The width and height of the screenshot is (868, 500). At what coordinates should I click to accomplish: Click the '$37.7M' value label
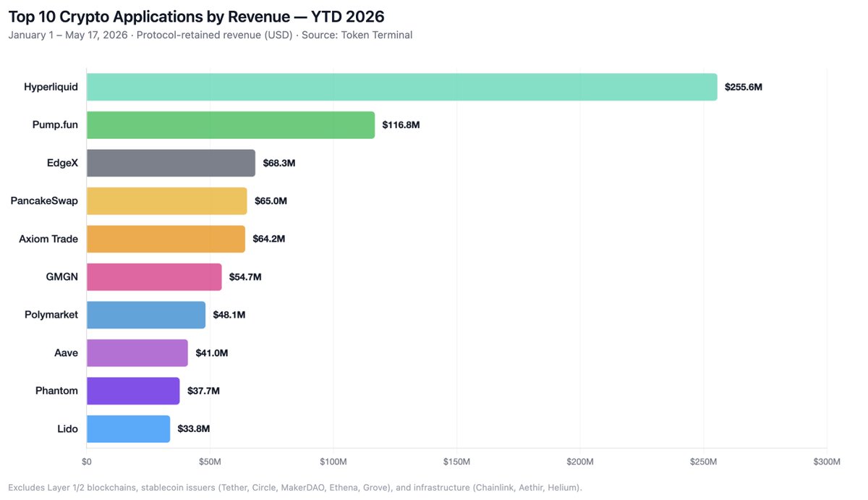[x=203, y=391]
